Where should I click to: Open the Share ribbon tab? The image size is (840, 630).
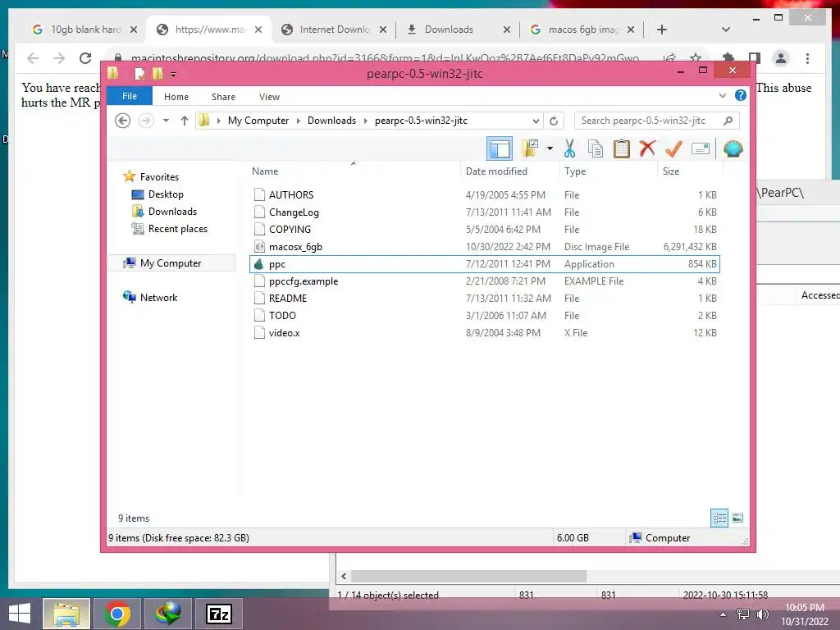point(223,97)
